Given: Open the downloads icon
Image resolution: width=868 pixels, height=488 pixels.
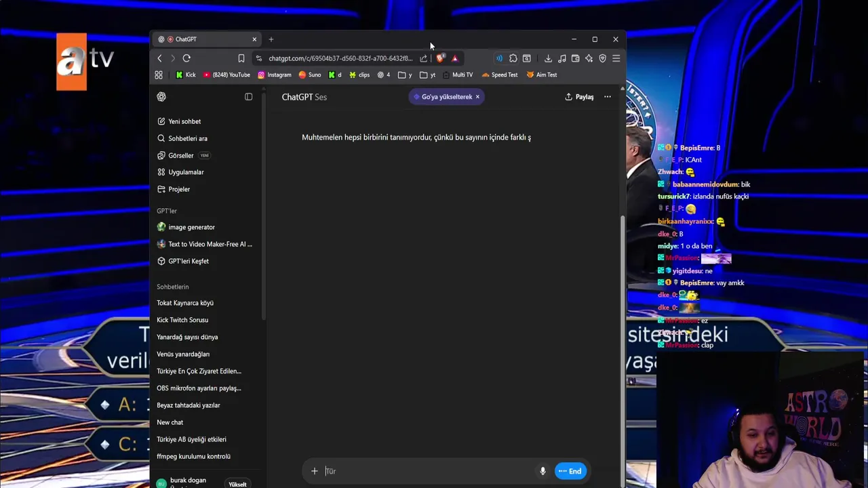Looking at the screenshot, I should tap(548, 58).
